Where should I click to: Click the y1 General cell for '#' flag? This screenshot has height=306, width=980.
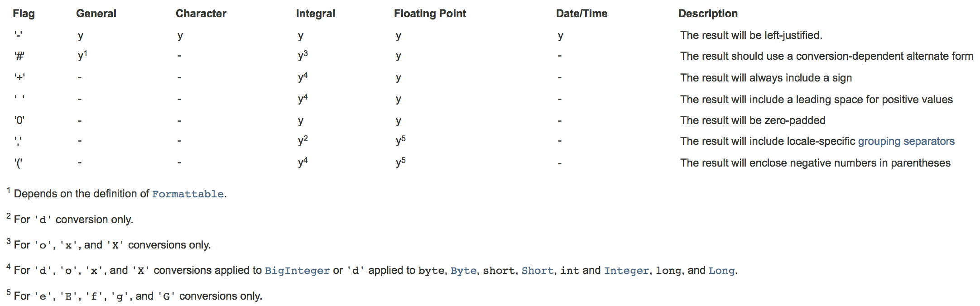[82, 55]
